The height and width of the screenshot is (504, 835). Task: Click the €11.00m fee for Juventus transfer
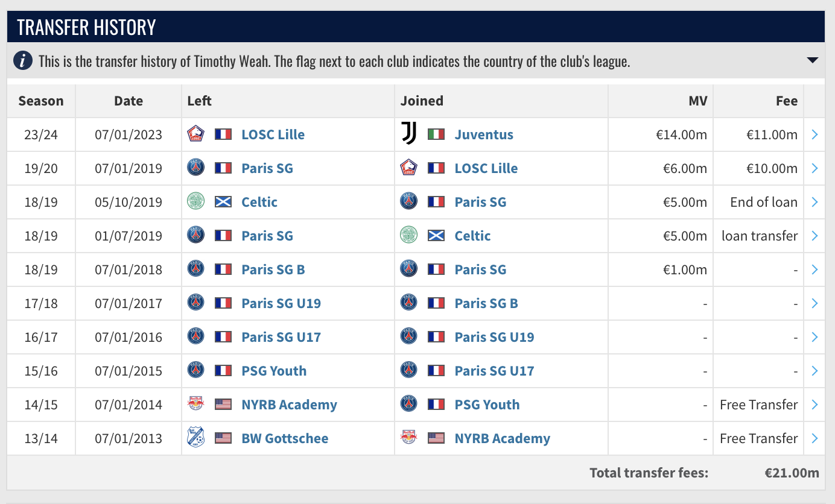pyautogui.click(x=772, y=134)
